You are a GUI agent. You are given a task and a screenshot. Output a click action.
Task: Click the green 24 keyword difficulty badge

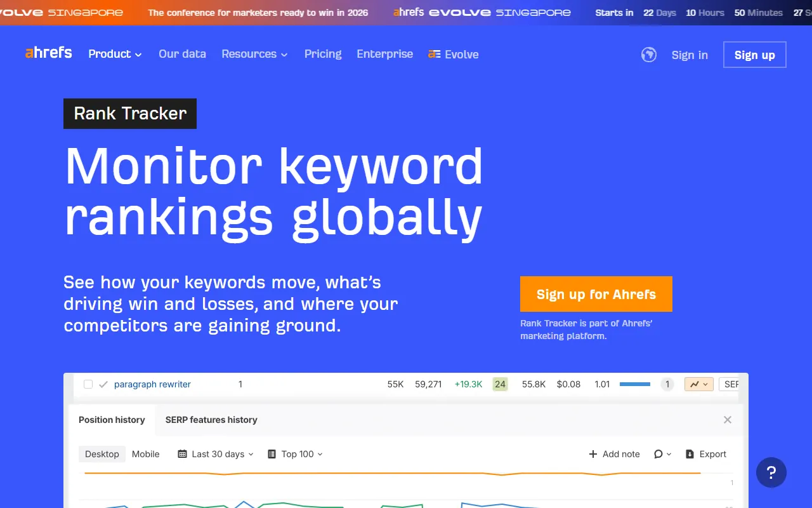click(x=501, y=384)
